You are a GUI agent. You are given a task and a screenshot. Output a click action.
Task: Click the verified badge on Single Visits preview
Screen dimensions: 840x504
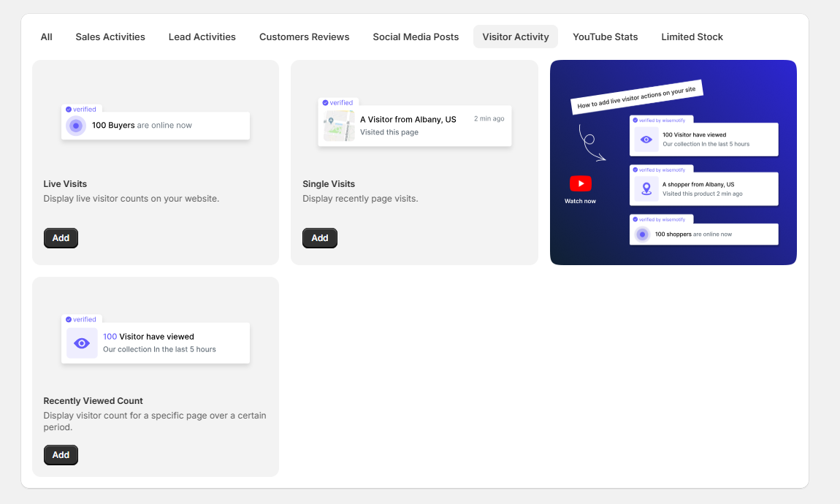coord(339,102)
